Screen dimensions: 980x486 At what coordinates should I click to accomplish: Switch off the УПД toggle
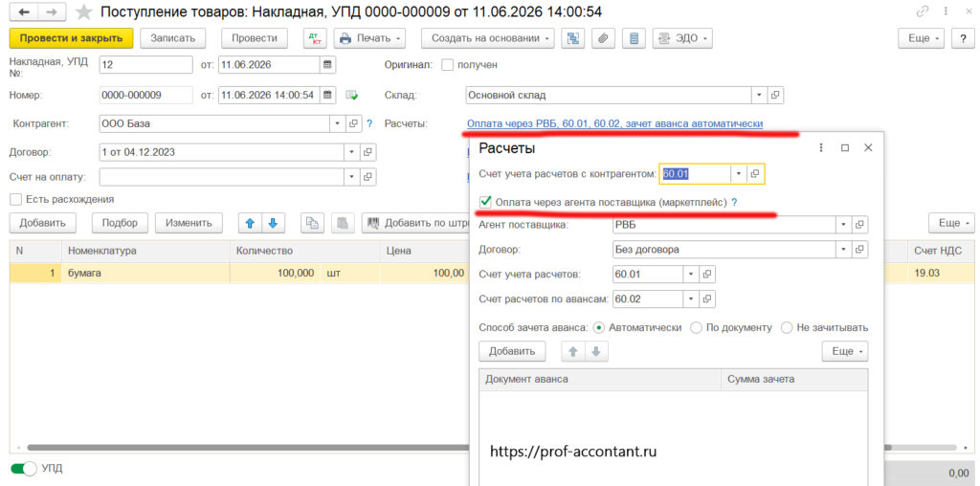click(x=21, y=469)
